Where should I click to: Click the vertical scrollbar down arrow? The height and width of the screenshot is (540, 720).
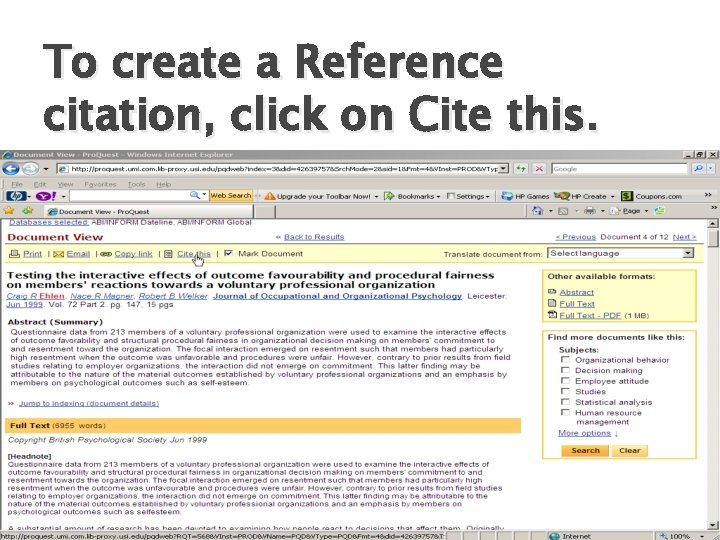[x=713, y=525]
